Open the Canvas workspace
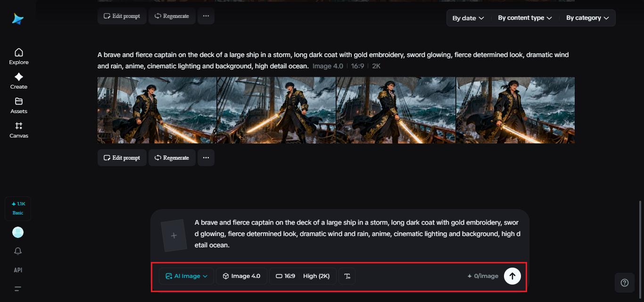 click(18, 130)
